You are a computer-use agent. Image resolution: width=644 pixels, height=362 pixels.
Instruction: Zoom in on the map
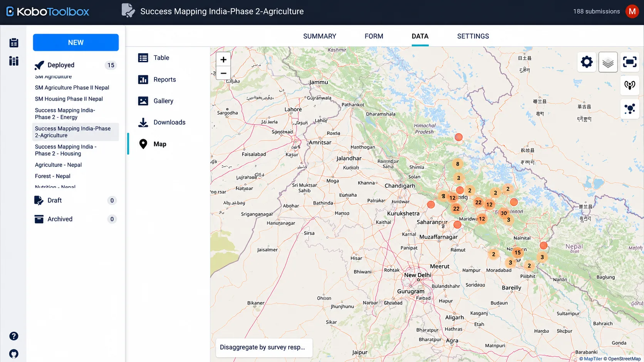223,60
